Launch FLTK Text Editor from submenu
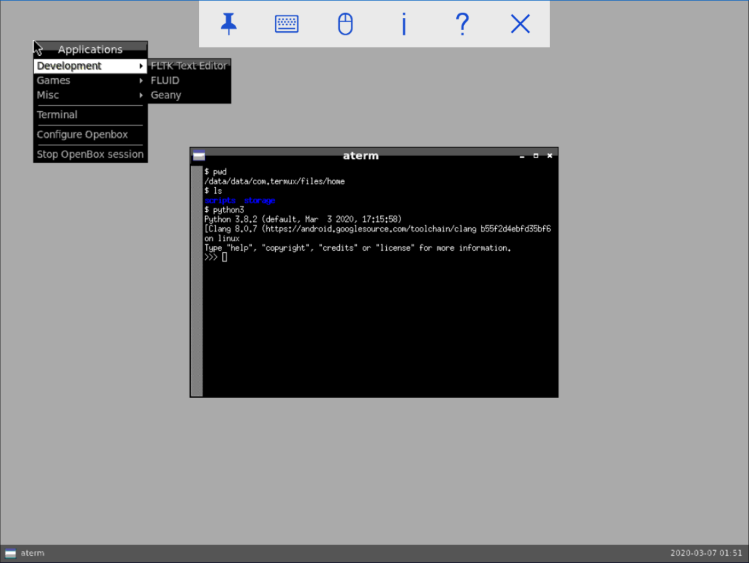The width and height of the screenshot is (749, 563). point(189,66)
